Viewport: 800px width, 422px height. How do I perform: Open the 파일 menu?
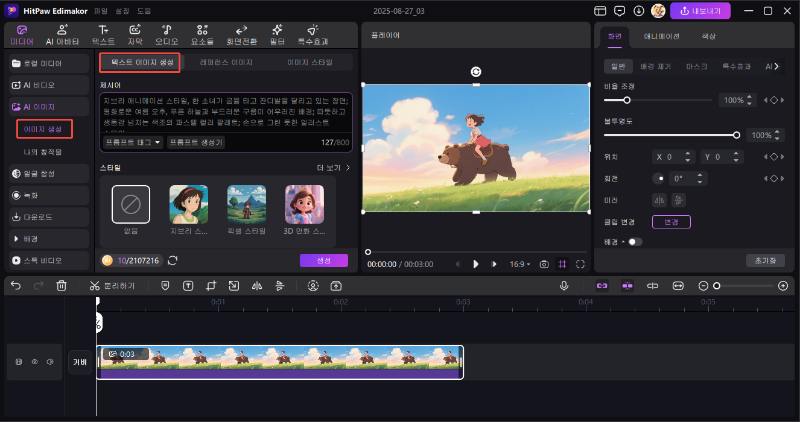tap(101, 11)
